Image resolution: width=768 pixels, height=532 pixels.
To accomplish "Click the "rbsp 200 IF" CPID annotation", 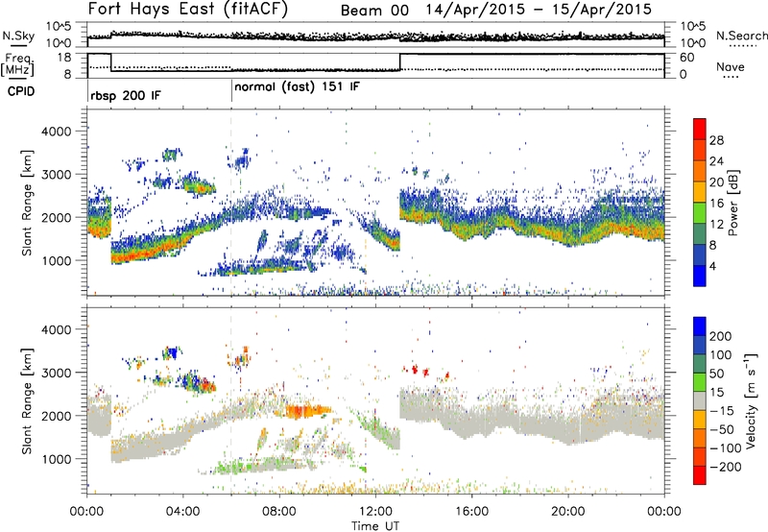I will click(x=126, y=95).
